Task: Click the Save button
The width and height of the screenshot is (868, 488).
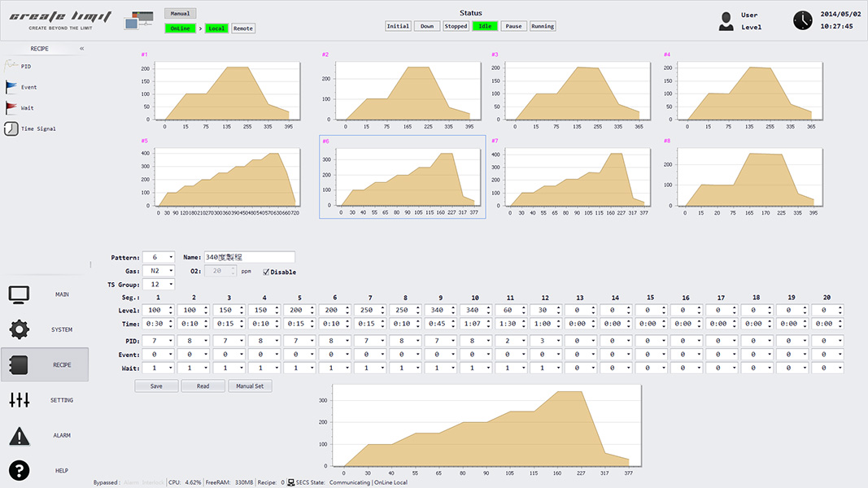Action: click(x=157, y=386)
